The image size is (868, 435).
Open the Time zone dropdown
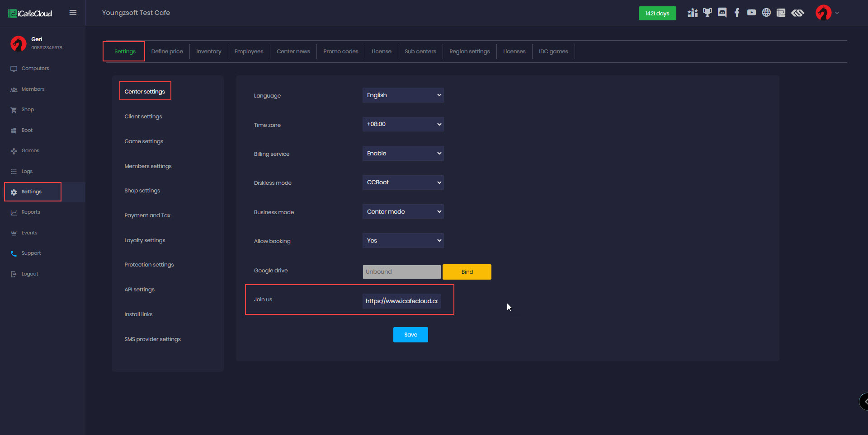point(403,124)
